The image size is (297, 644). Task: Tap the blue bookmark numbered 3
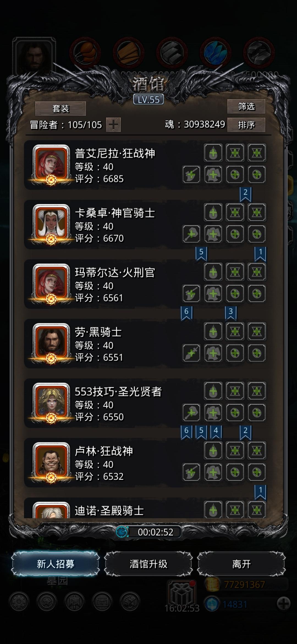tap(231, 313)
